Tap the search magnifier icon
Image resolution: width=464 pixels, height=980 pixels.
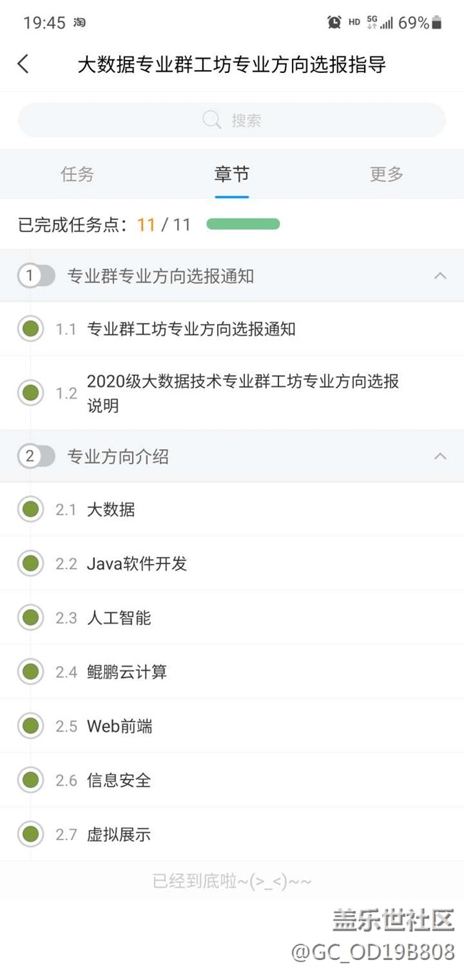(211, 120)
